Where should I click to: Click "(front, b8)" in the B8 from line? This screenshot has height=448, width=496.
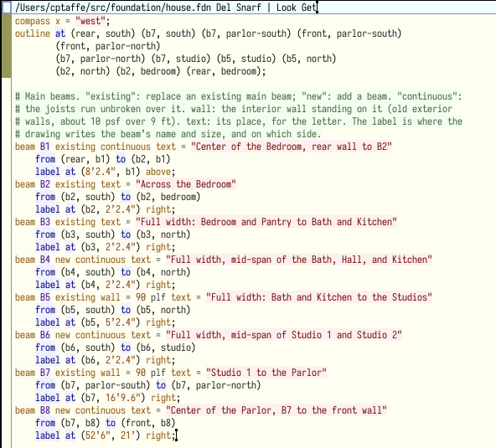(148, 423)
